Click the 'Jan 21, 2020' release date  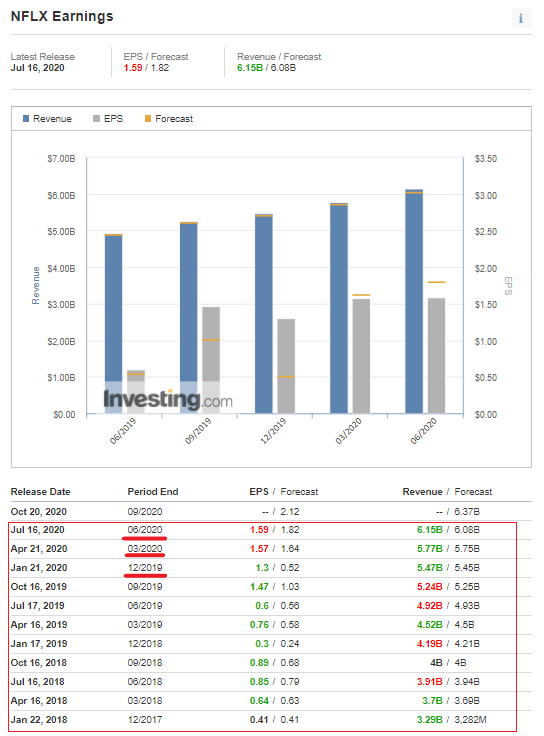pos(39,568)
